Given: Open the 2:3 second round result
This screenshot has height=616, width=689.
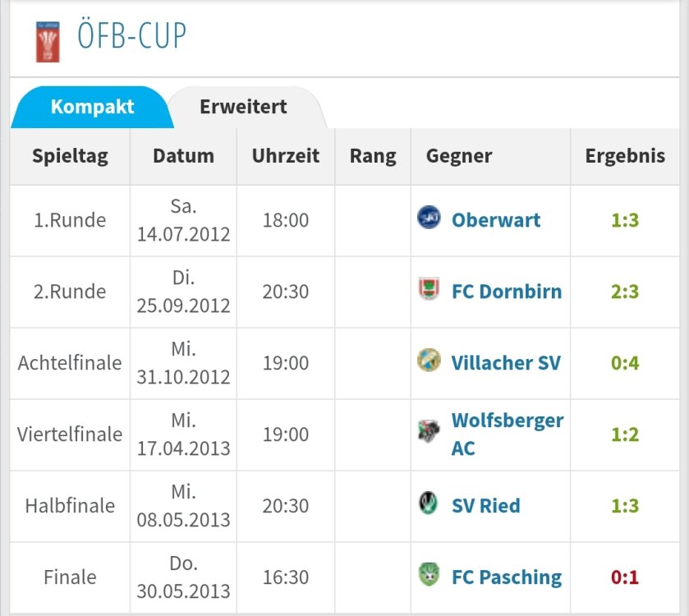Looking at the screenshot, I should pos(624,292).
